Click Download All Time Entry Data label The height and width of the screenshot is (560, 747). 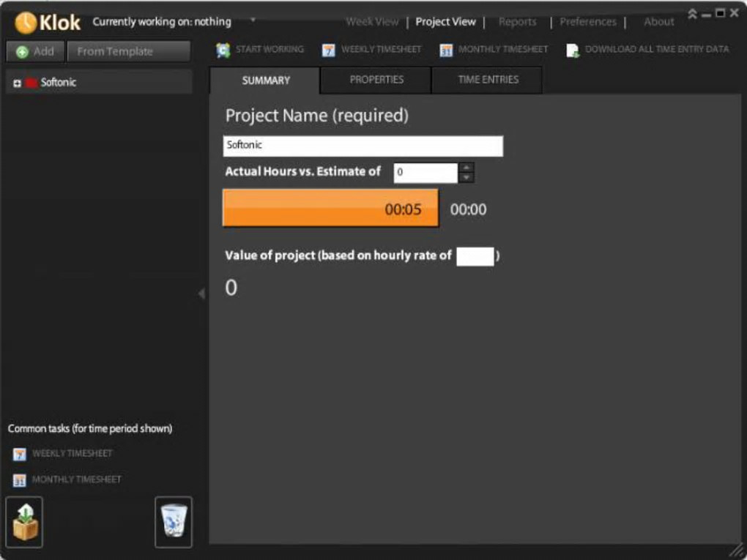(x=657, y=49)
